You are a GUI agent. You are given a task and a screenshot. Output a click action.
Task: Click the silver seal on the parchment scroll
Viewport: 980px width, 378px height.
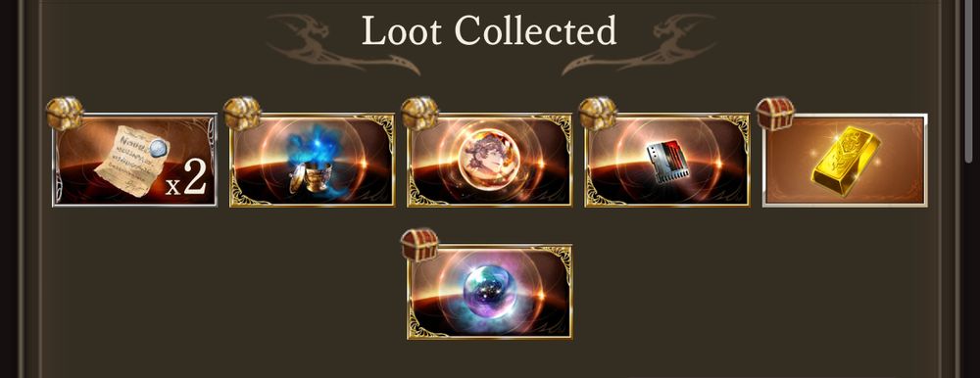(x=157, y=148)
